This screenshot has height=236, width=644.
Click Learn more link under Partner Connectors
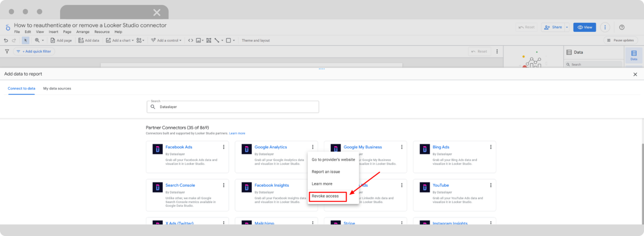point(237,133)
